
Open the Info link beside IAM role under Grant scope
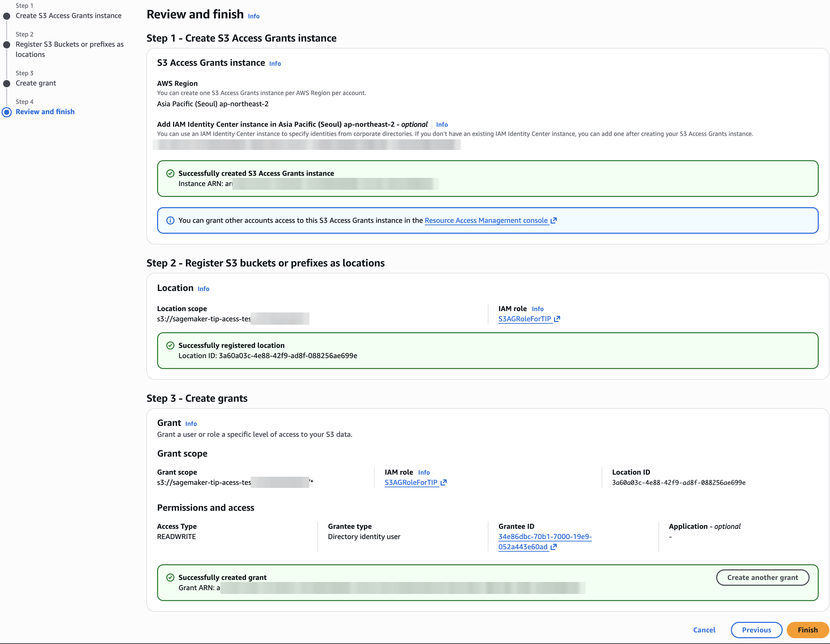pyautogui.click(x=424, y=473)
